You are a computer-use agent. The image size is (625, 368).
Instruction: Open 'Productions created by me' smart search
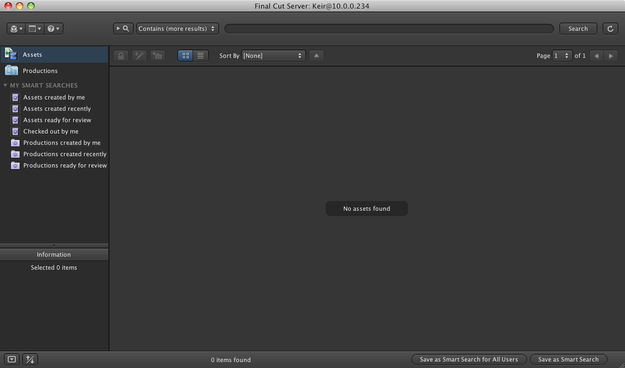coord(62,143)
